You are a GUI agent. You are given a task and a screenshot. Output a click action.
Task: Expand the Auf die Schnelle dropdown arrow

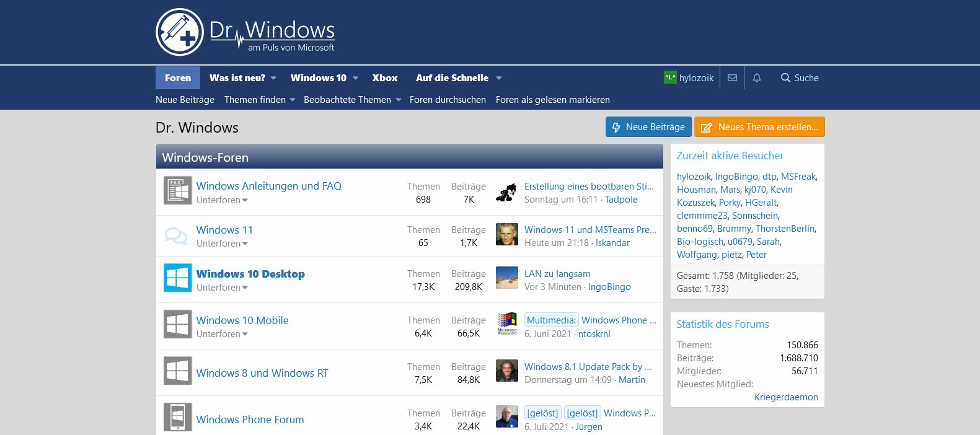tap(499, 78)
